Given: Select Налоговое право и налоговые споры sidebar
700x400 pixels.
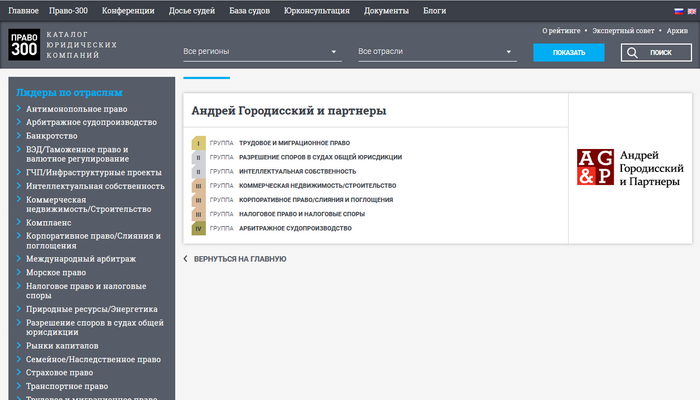Looking at the screenshot, I should tap(86, 291).
